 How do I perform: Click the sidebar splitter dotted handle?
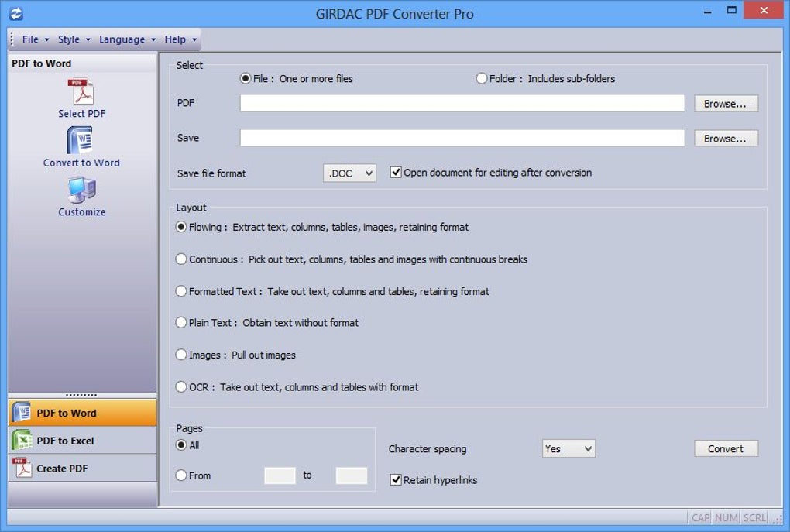coord(81,395)
